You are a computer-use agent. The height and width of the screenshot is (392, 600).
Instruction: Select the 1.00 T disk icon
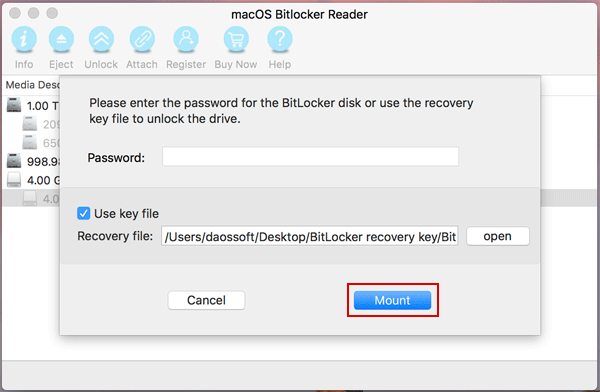pyautogui.click(x=14, y=105)
